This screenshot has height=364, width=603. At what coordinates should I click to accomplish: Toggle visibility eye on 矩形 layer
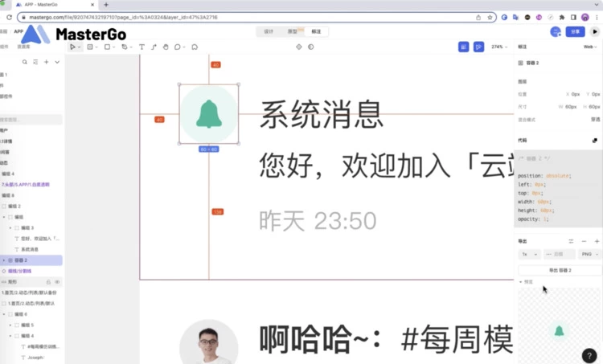coord(57,282)
